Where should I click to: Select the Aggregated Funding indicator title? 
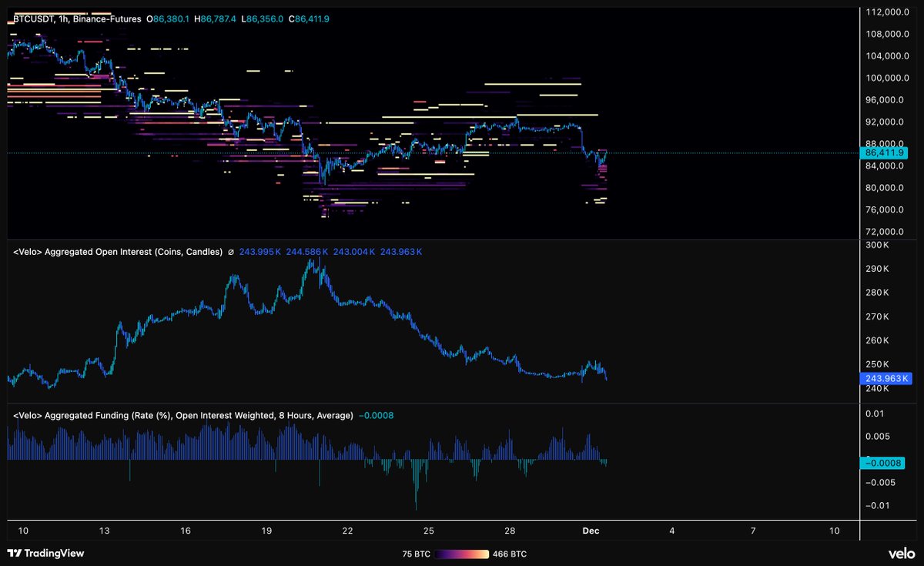coord(183,415)
